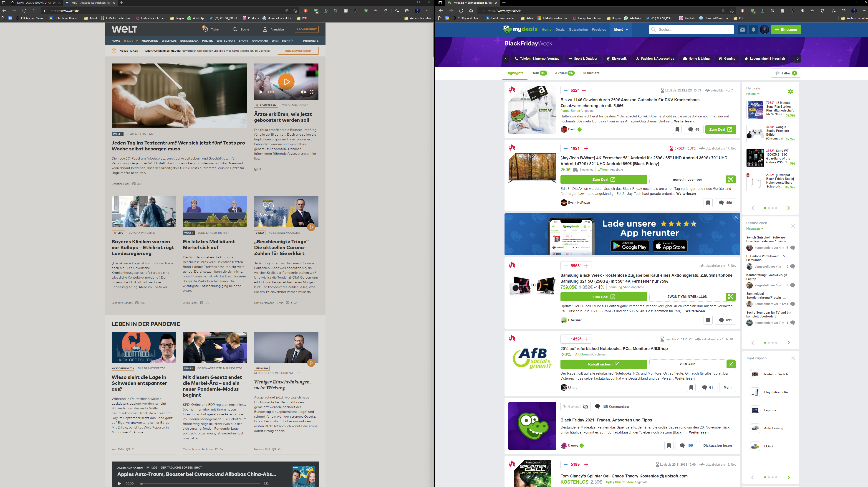Open Google Play app store badge
Screen dimensions: 868x487
coord(630,246)
